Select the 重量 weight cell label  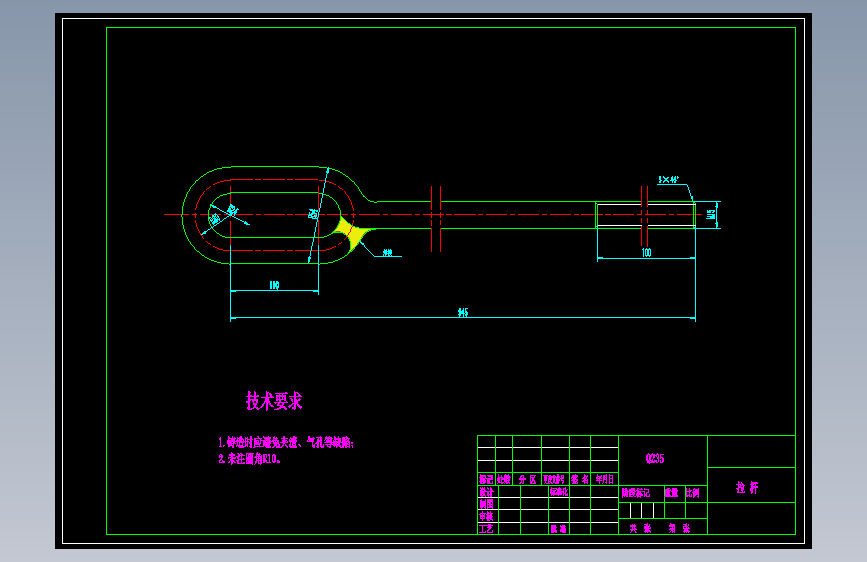click(671, 493)
